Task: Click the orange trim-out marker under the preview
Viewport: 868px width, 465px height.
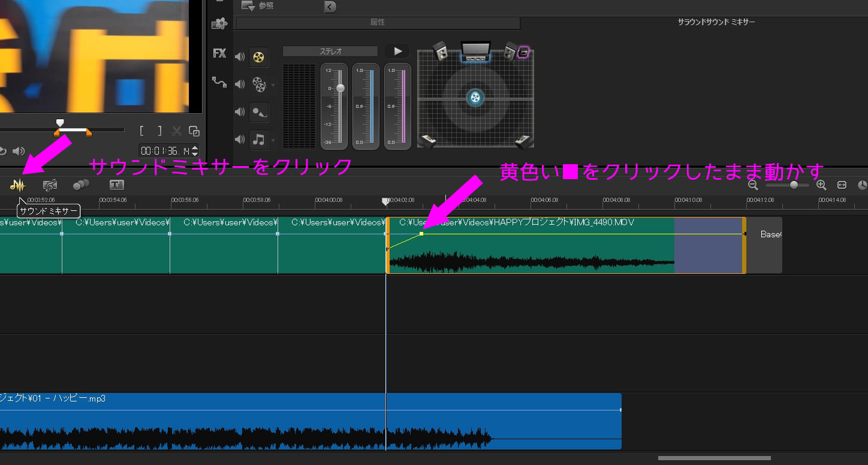Action: click(89, 132)
